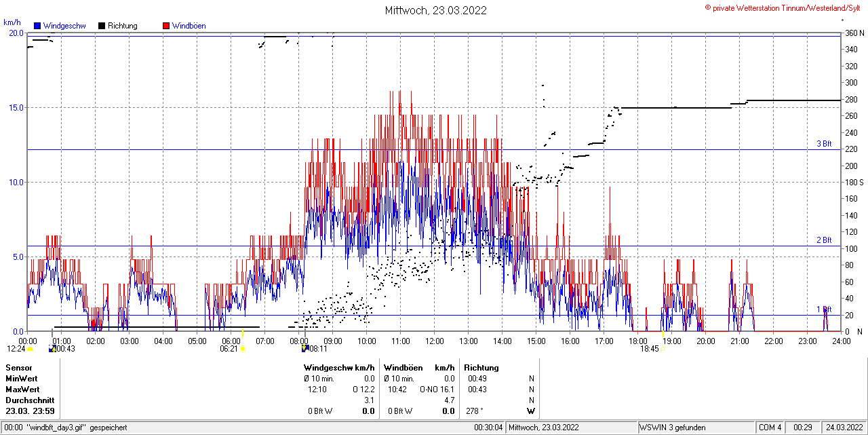This screenshot has height=435, width=868.
Task: Click the 1 Bft threshold label
Action: 824,309
